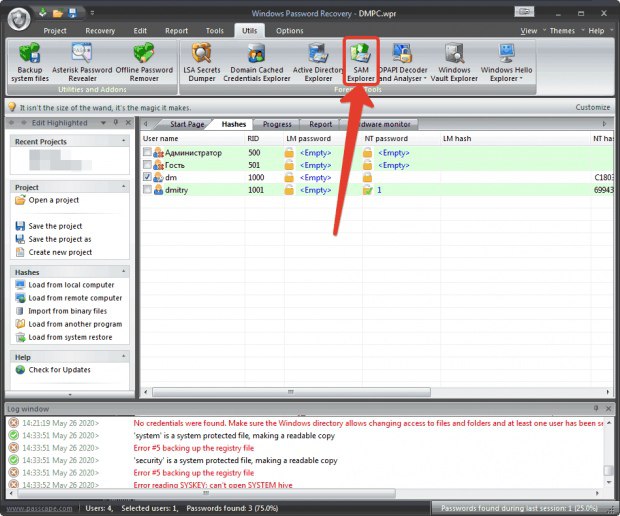Check the Администратор user checkbox

[x=147, y=152]
